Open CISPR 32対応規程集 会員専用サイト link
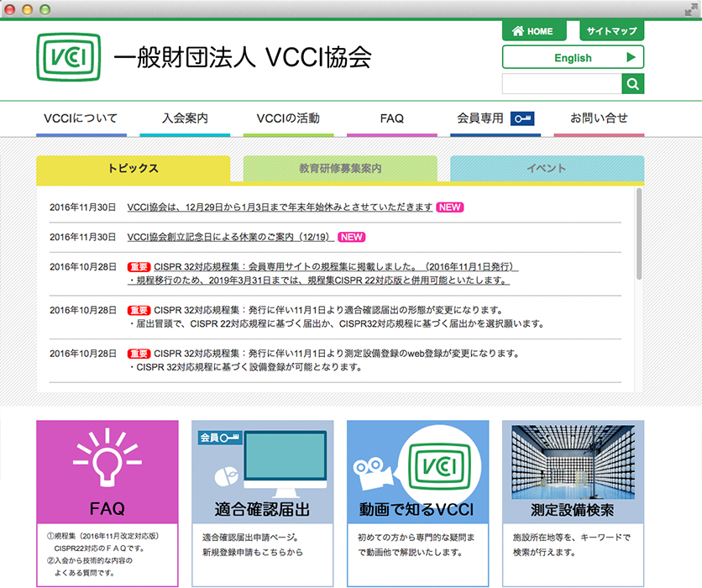702x588 pixels. coord(322,274)
